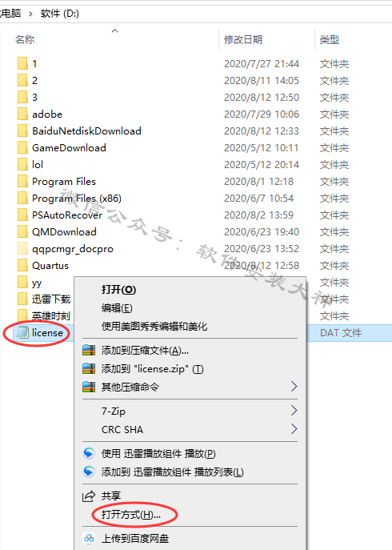Click the Xunlei icon beside 添加到 迅雷播放组件 播放列表
Viewport: 392px width, 550px height.
(x=89, y=472)
